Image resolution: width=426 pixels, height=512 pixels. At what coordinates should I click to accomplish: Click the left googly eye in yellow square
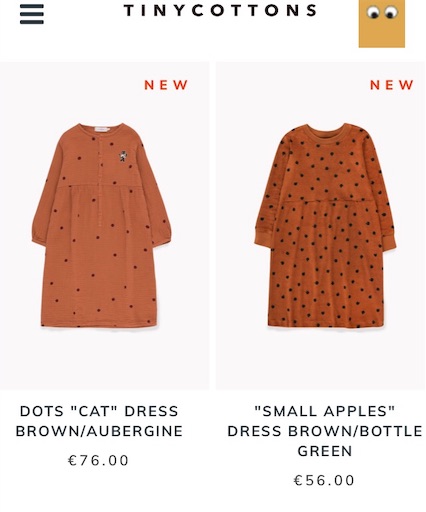pos(373,13)
